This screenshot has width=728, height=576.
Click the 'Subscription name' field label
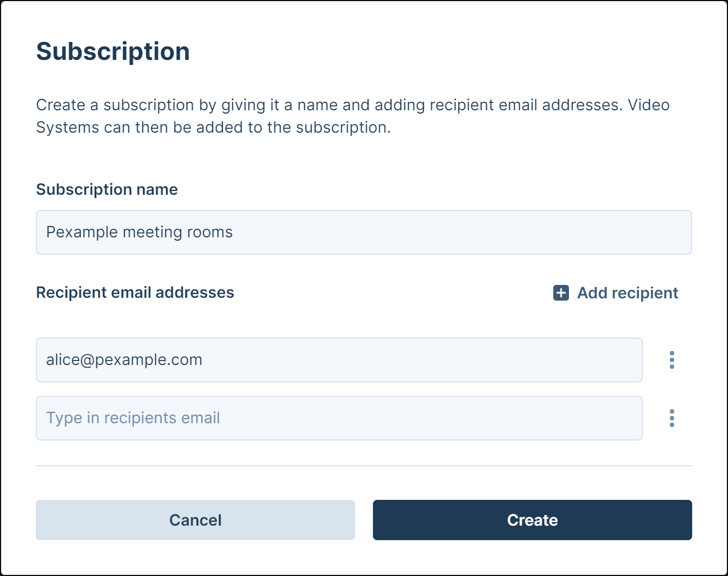coord(107,189)
